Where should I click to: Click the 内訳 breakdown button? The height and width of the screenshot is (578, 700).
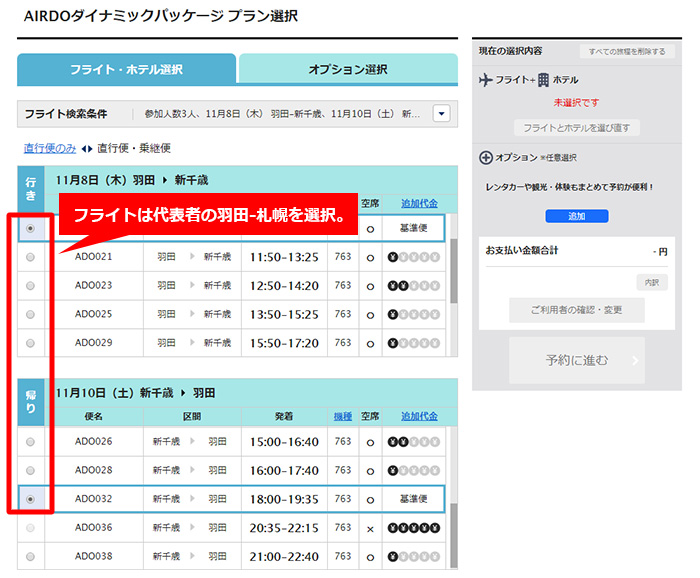pyautogui.click(x=652, y=283)
